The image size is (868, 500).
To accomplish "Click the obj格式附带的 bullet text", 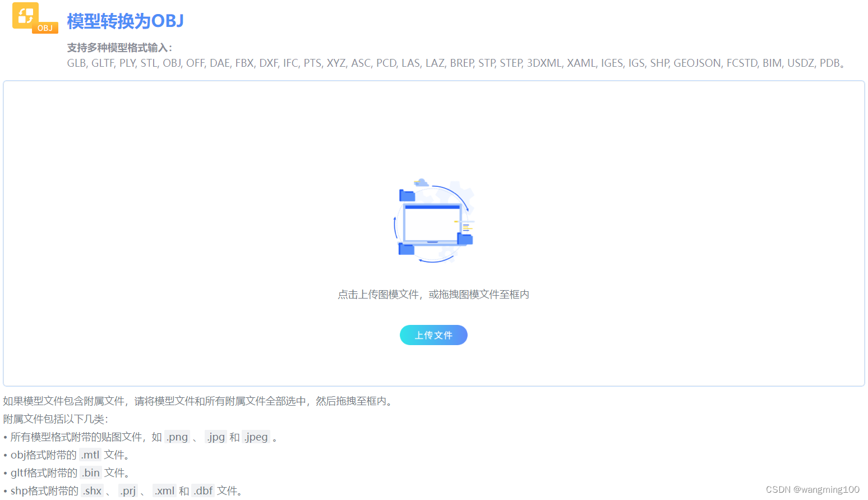I will [x=44, y=455].
